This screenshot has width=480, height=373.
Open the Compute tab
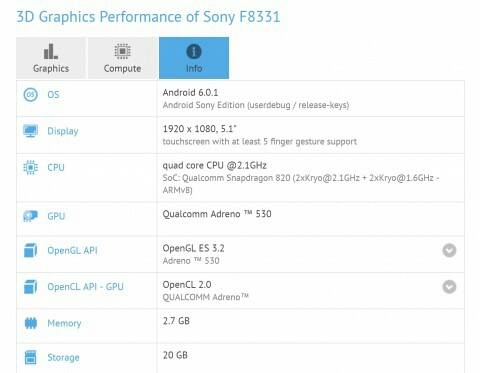point(122,58)
